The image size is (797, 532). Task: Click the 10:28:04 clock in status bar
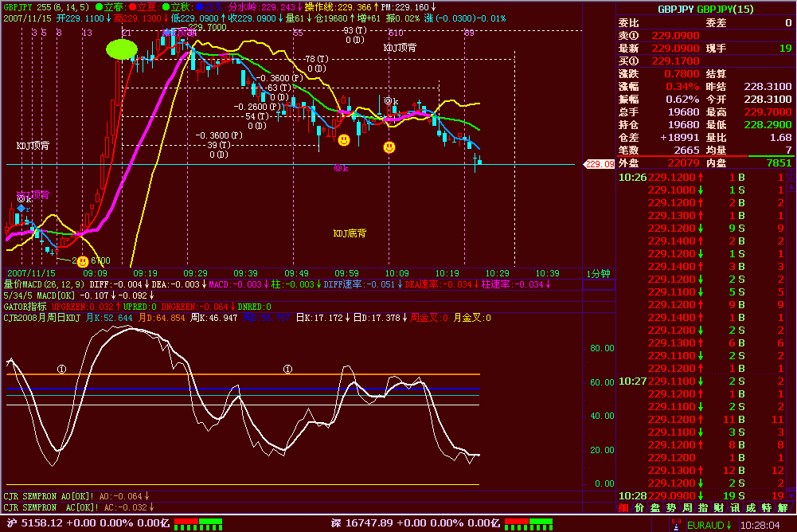[x=760, y=525]
